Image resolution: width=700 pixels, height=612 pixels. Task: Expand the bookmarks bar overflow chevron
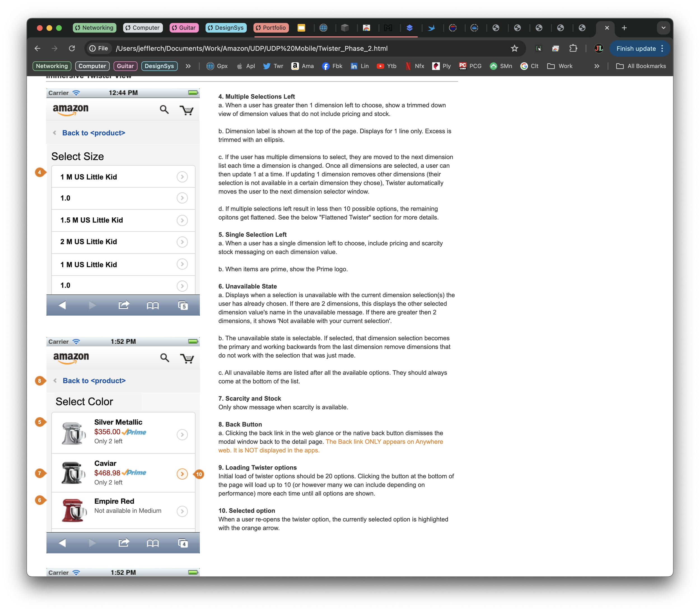coord(596,66)
